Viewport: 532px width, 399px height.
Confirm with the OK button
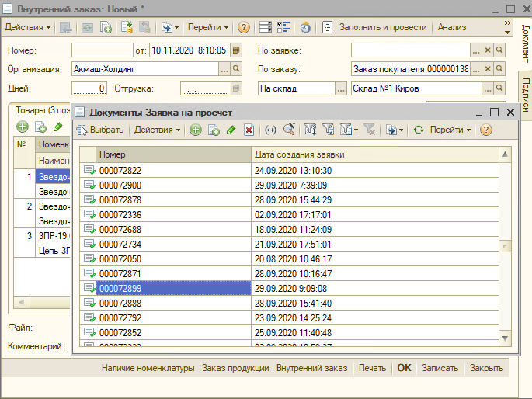click(x=404, y=368)
